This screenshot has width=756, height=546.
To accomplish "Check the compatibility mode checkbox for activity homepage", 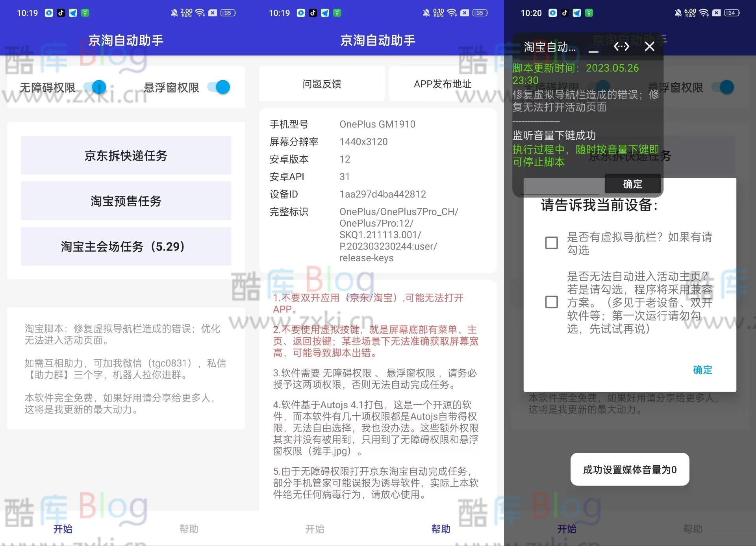I will point(550,302).
